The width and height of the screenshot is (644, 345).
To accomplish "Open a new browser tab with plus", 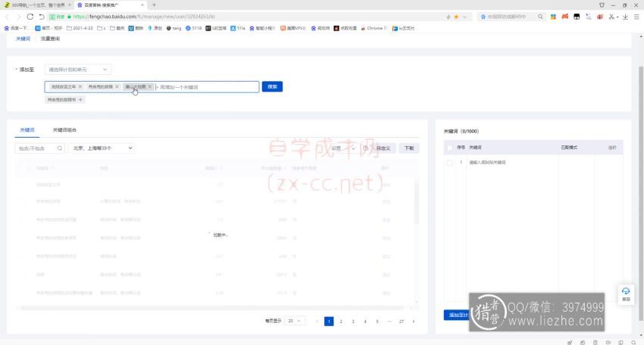I will point(154,5).
